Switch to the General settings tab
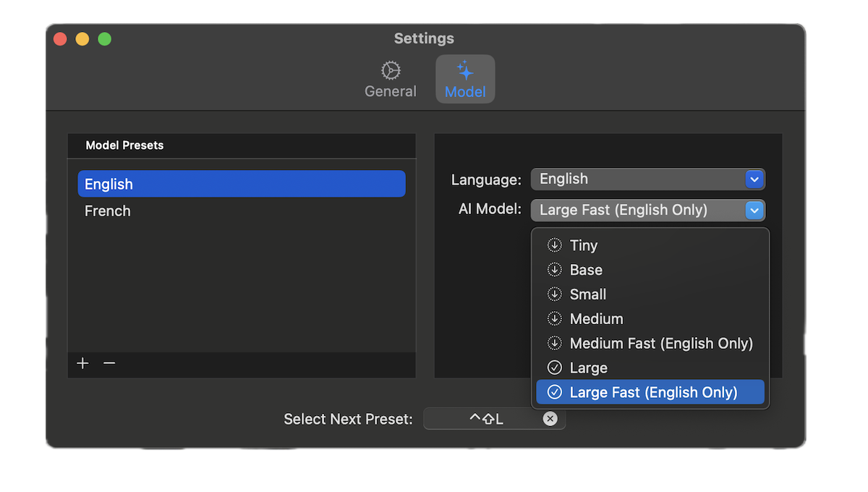The height and width of the screenshot is (492, 868). tap(391, 80)
